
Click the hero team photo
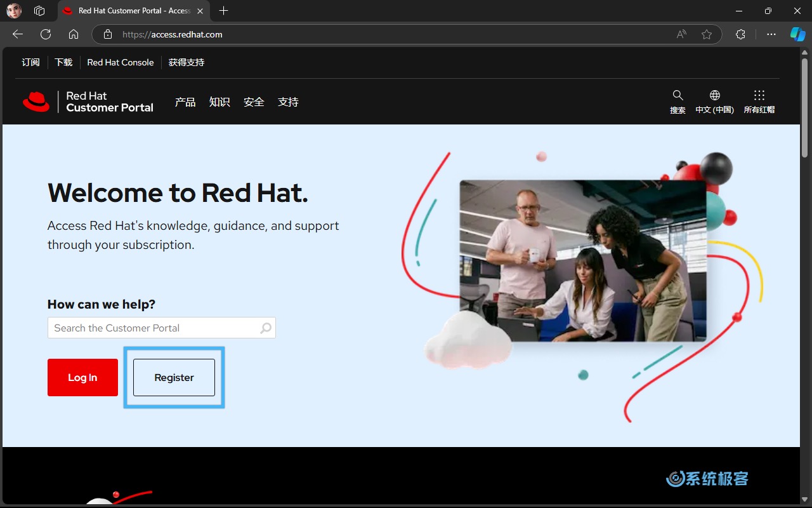582,260
